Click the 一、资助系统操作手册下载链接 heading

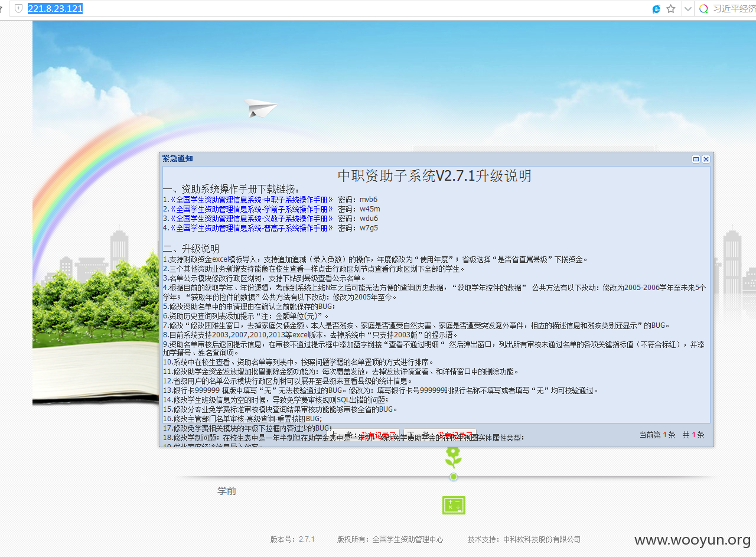(x=231, y=189)
